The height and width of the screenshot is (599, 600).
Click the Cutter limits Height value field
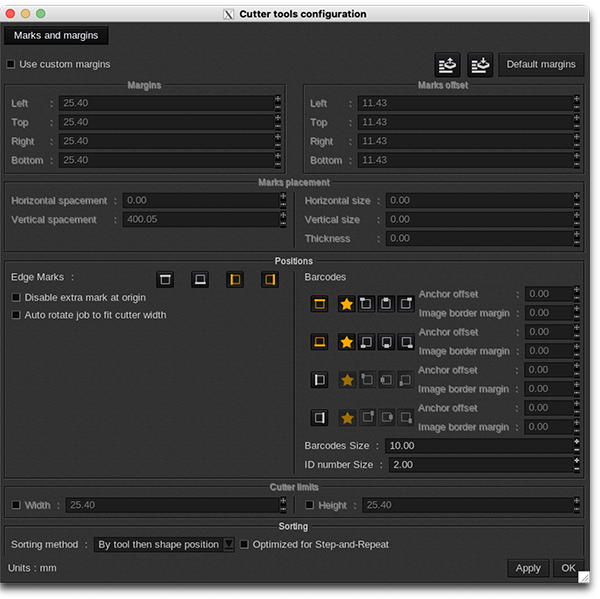(468, 505)
